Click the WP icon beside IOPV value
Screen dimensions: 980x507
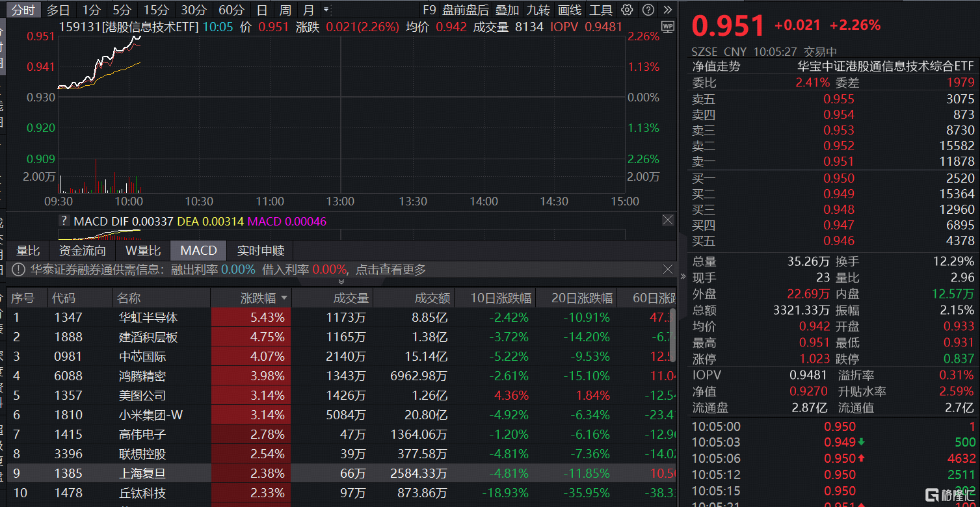coord(667,27)
